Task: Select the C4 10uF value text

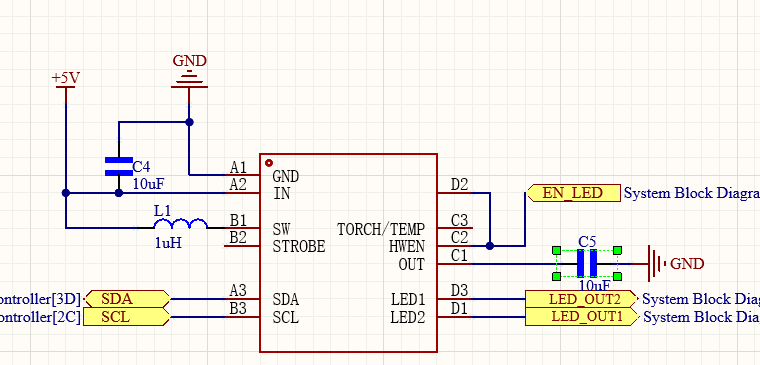Action: tap(149, 184)
